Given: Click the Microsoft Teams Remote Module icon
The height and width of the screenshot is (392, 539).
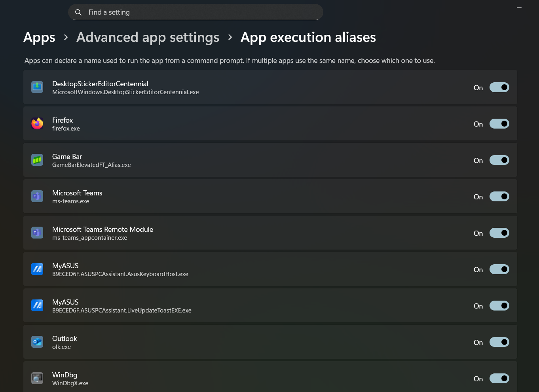Looking at the screenshot, I should [37, 233].
